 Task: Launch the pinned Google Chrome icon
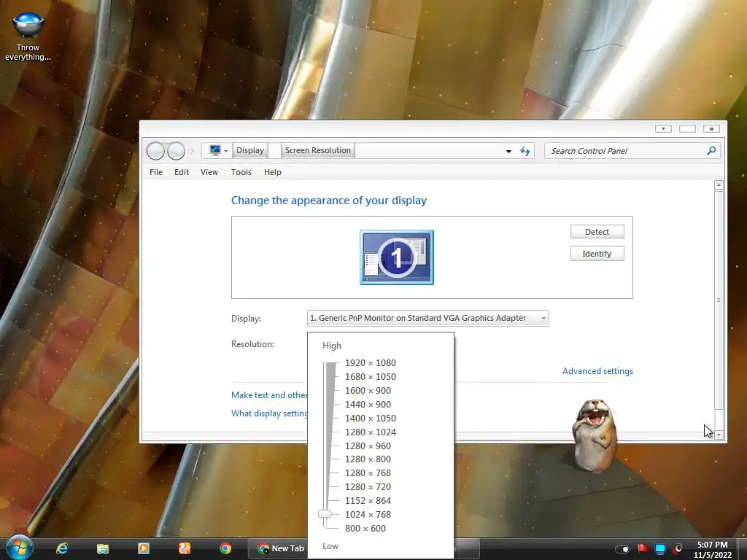tap(225, 548)
